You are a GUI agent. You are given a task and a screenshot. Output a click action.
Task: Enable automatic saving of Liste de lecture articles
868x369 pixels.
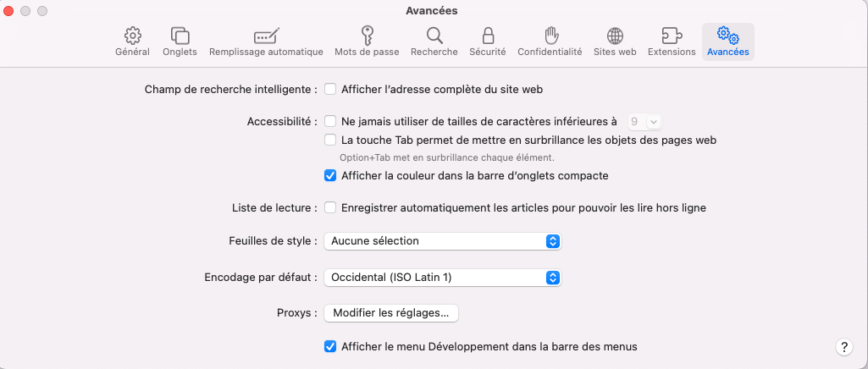pos(331,207)
